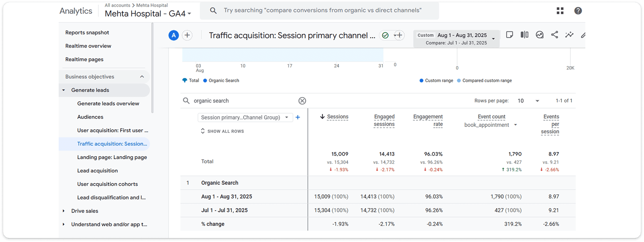The height and width of the screenshot is (242, 644).
Task: Add a comparison with the plus circle
Action: coord(187,35)
